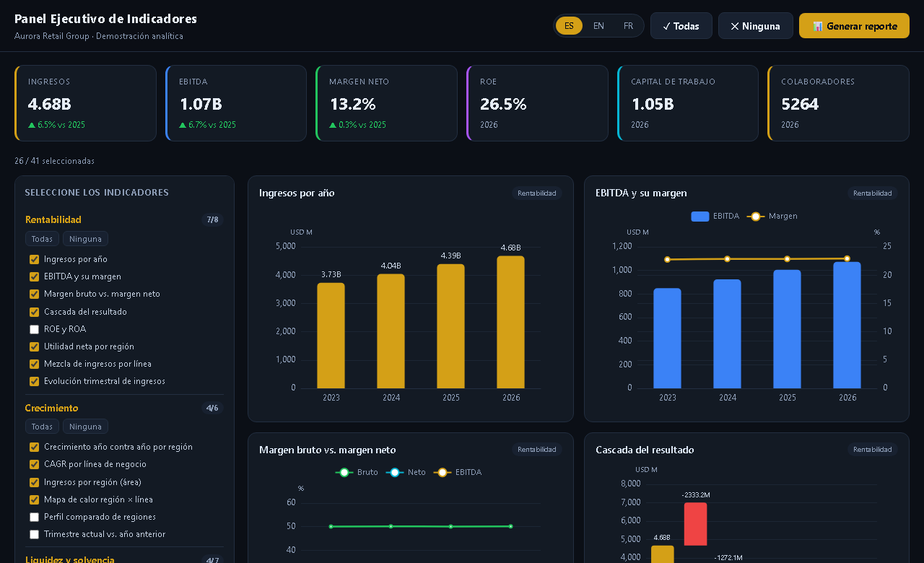Click the COLABORADORES 5264 KPI card
Image resolution: width=924 pixels, height=563 pixels.
coord(838,103)
